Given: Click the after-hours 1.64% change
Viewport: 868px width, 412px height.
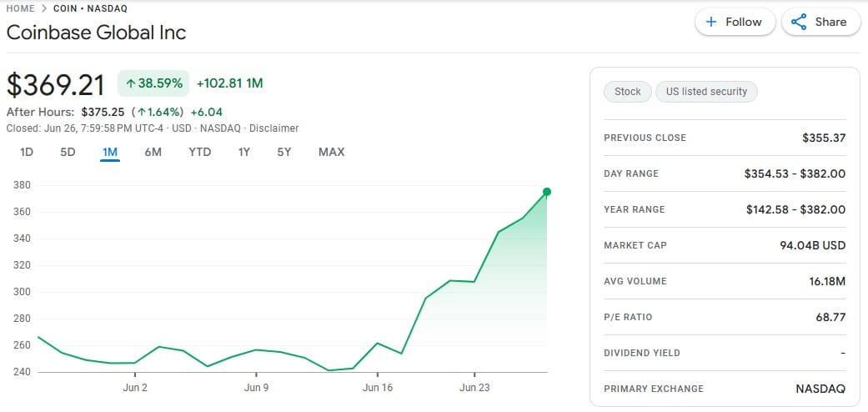Looking at the screenshot, I should (x=158, y=113).
